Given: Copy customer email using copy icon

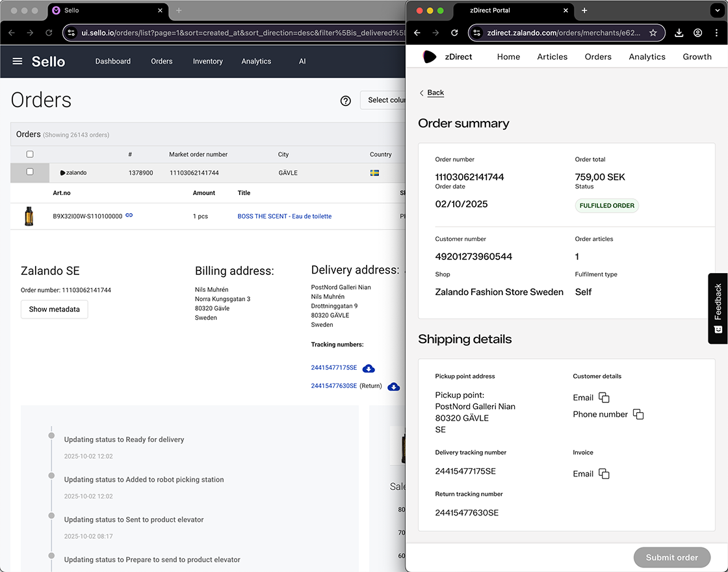Looking at the screenshot, I should [x=604, y=397].
